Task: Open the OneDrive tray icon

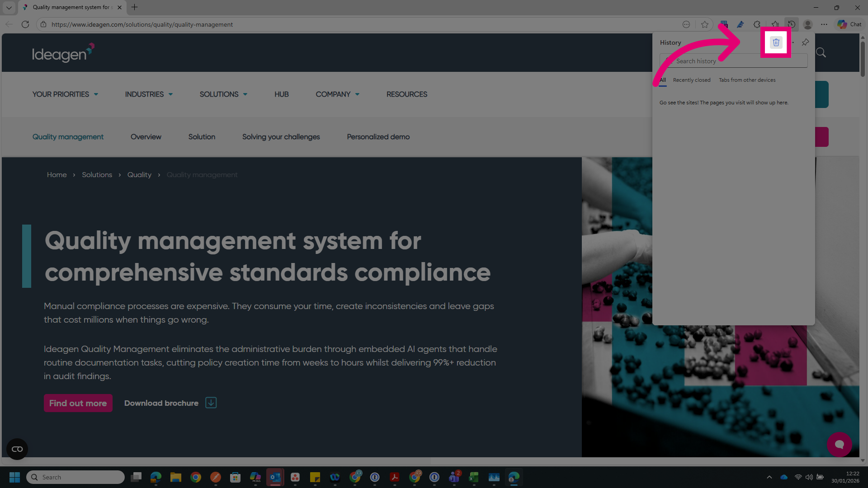Action: coord(784,477)
